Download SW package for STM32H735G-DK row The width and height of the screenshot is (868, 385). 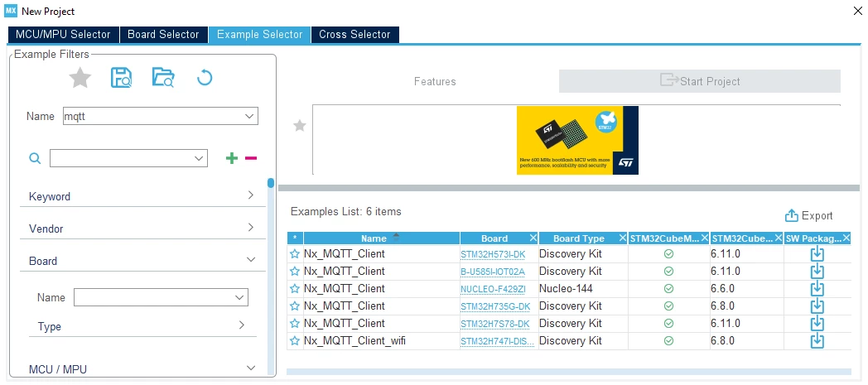817,306
